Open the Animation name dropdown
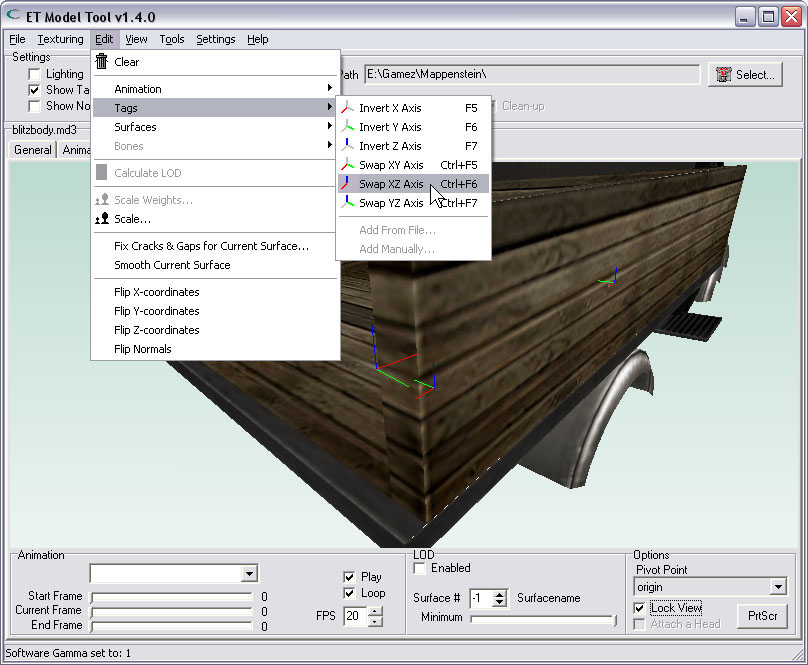The width and height of the screenshot is (808, 665). (x=249, y=573)
